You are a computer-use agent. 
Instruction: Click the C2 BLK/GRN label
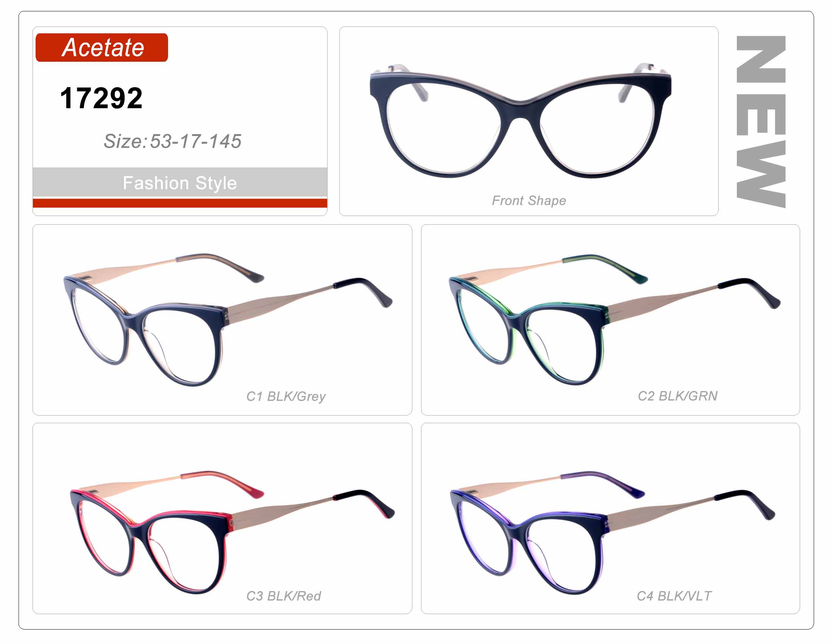(x=678, y=396)
